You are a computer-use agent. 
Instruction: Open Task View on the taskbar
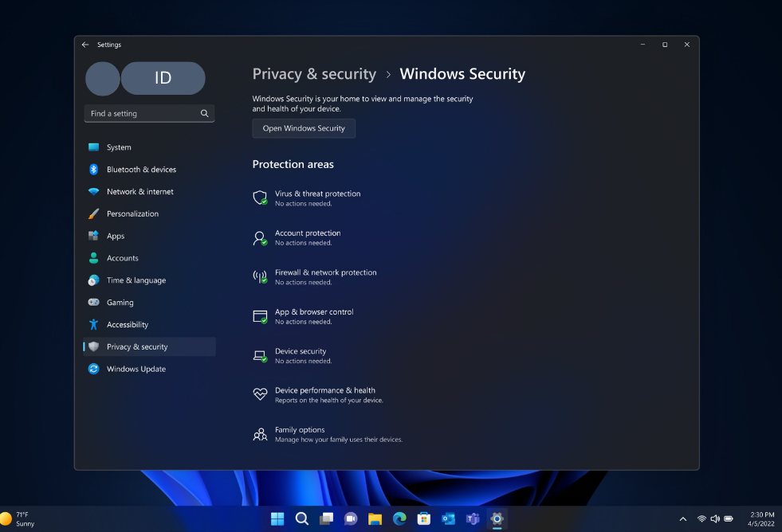point(326,519)
